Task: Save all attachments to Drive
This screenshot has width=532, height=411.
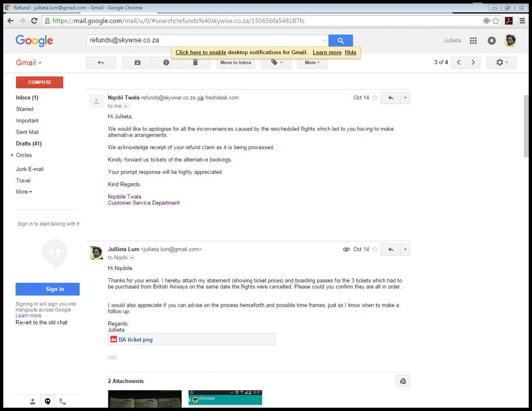Action: click(x=403, y=381)
